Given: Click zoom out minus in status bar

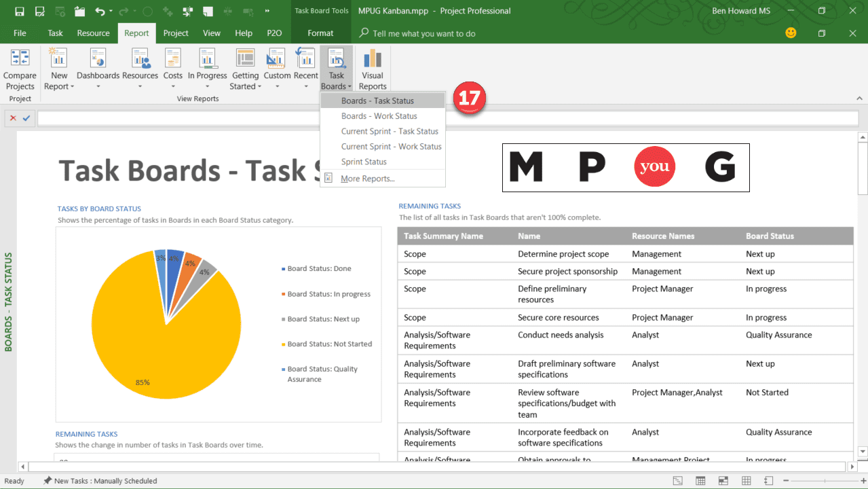Looking at the screenshot, I should coord(786,481).
